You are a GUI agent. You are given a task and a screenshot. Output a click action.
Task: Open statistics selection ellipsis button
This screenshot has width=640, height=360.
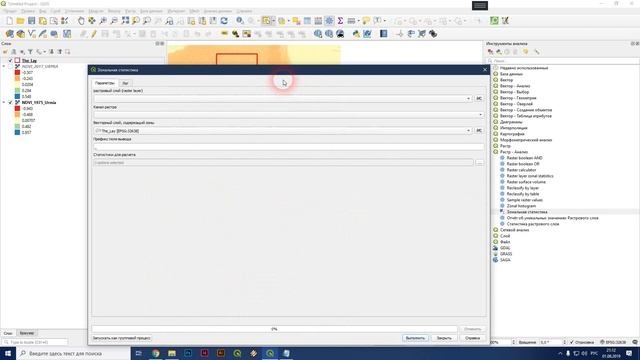tap(480, 162)
